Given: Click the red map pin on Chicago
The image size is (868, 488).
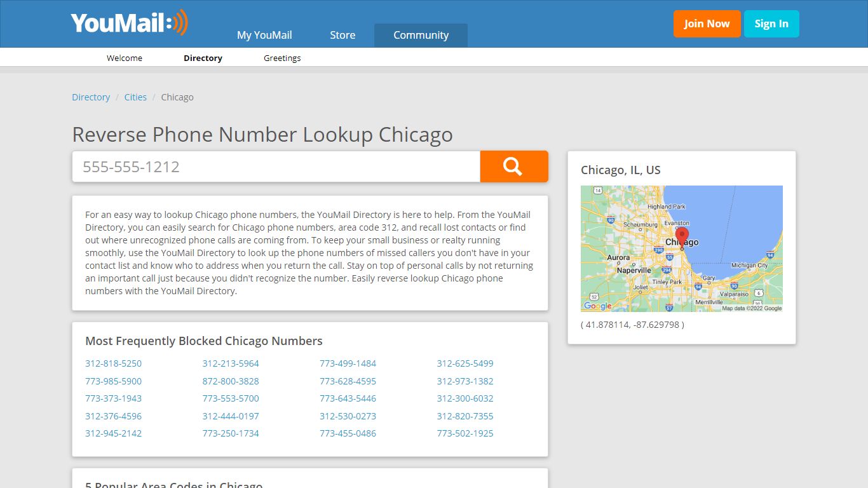Looking at the screenshot, I should click(x=682, y=238).
